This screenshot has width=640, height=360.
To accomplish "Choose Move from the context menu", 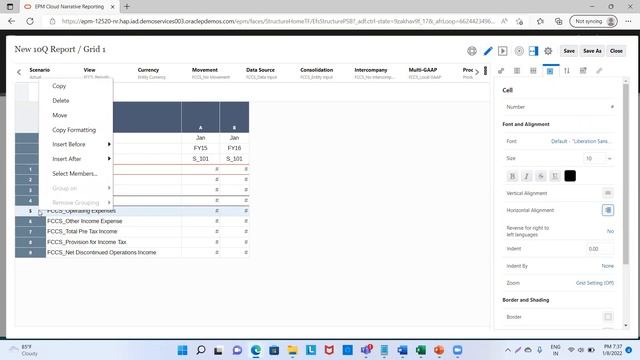I will coord(60,116).
